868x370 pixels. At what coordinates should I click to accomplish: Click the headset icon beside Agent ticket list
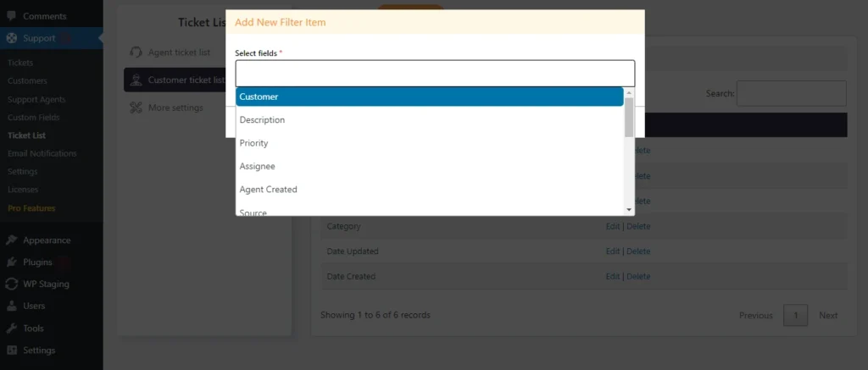(x=136, y=52)
